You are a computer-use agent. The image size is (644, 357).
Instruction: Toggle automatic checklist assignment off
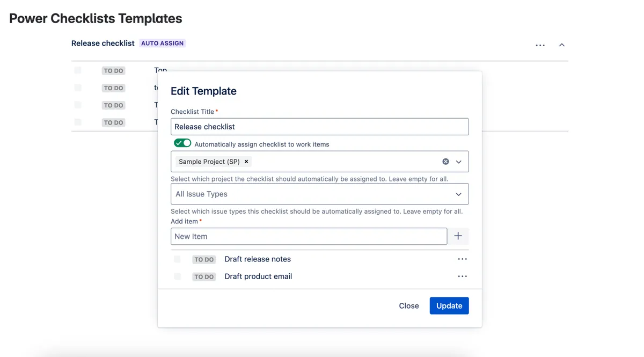(182, 143)
